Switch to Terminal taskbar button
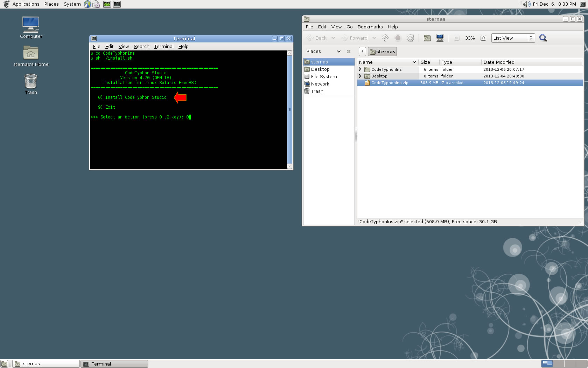This screenshot has width=588, height=368. 114,364
